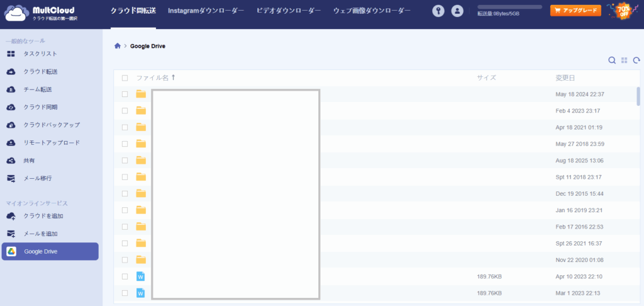Switch to grid view icon
Image resolution: width=644 pixels, height=306 pixels.
point(625,60)
